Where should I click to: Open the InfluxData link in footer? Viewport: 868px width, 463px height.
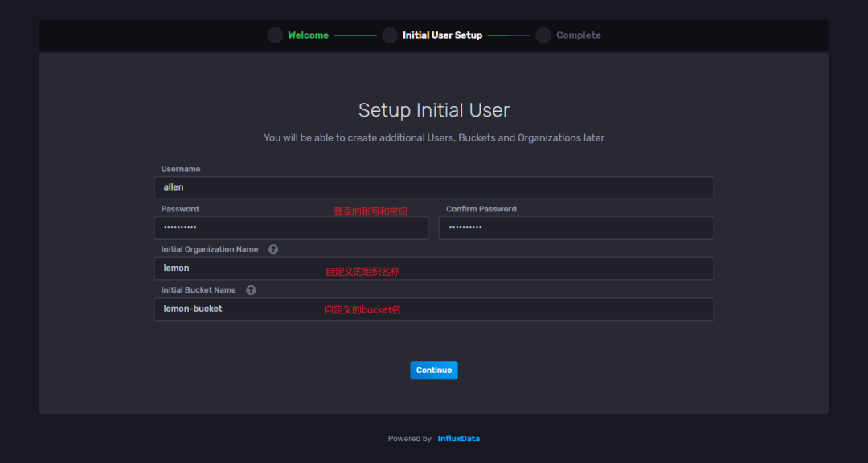[x=459, y=439]
